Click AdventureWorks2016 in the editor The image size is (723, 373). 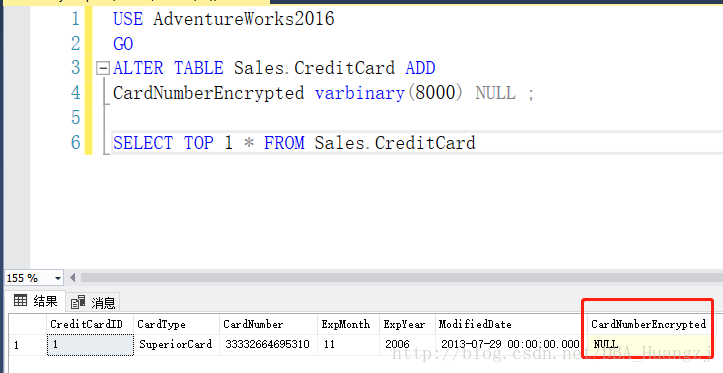243,19
